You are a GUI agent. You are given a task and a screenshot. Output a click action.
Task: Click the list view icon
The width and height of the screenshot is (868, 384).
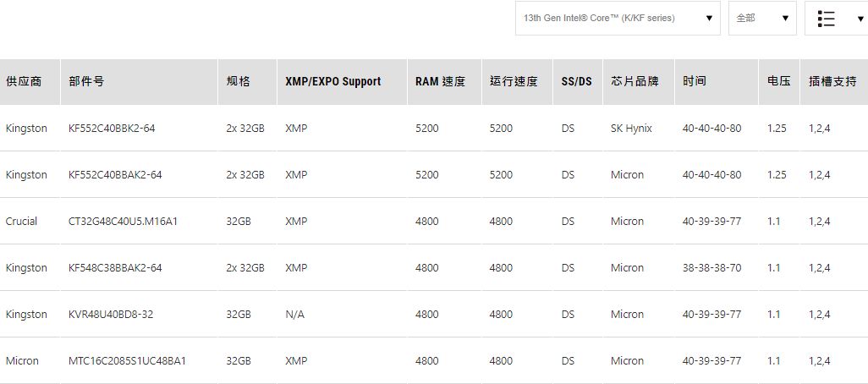[x=827, y=19]
